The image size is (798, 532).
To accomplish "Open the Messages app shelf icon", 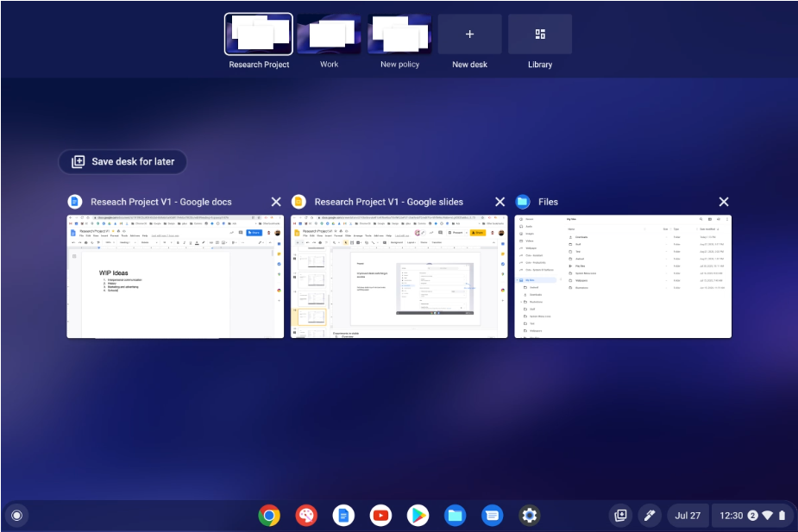I will click(x=492, y=516).
